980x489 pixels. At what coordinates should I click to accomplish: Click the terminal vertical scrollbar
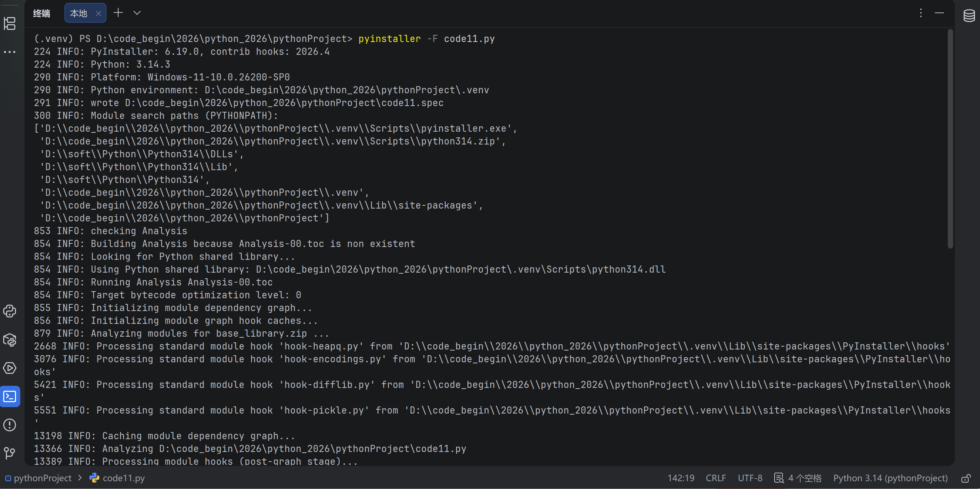[950, 139]
